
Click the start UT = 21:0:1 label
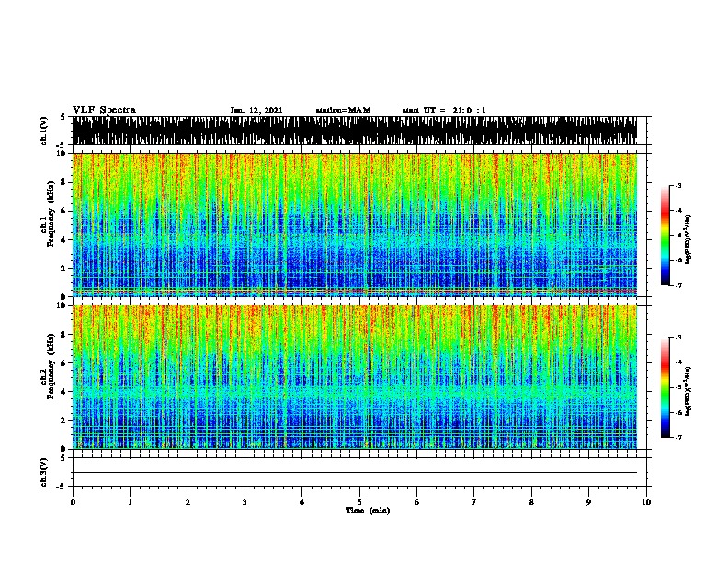coord(444,110)
